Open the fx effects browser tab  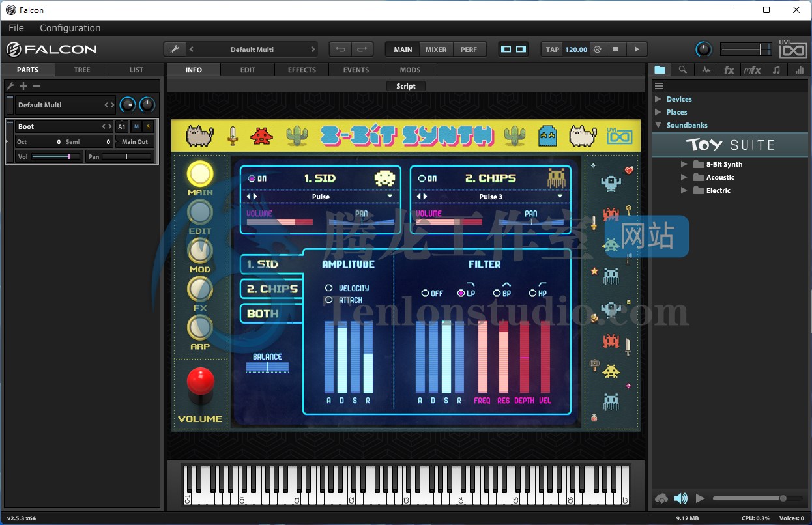(x=729, y=70)
